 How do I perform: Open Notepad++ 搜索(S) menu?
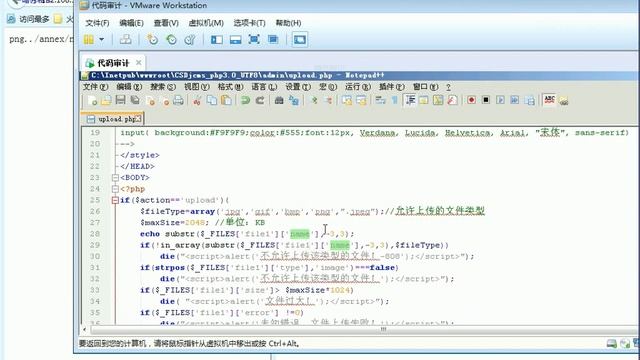163,87
